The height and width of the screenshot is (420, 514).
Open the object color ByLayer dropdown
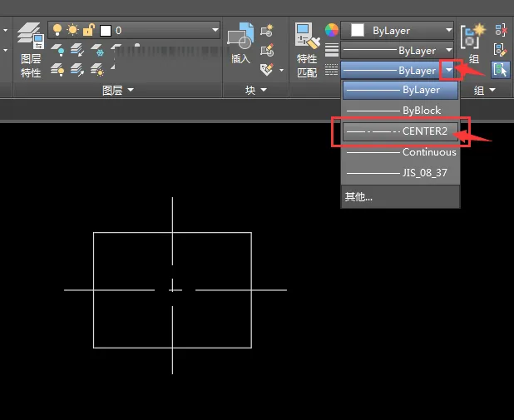449,30
